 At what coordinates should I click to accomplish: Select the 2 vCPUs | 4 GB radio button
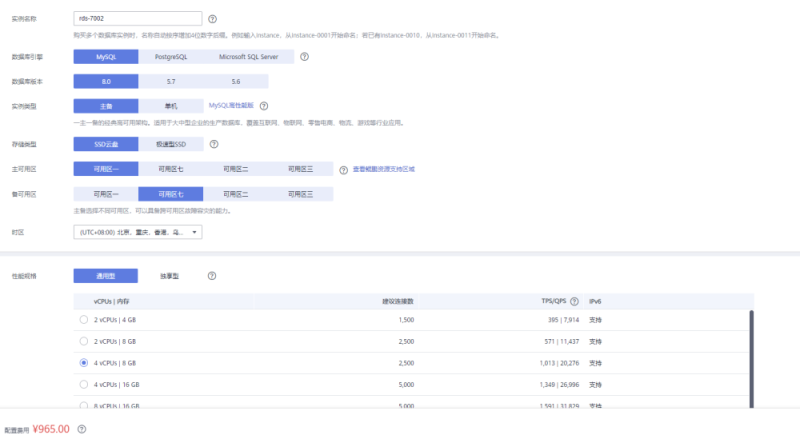[x=83, y=320]
